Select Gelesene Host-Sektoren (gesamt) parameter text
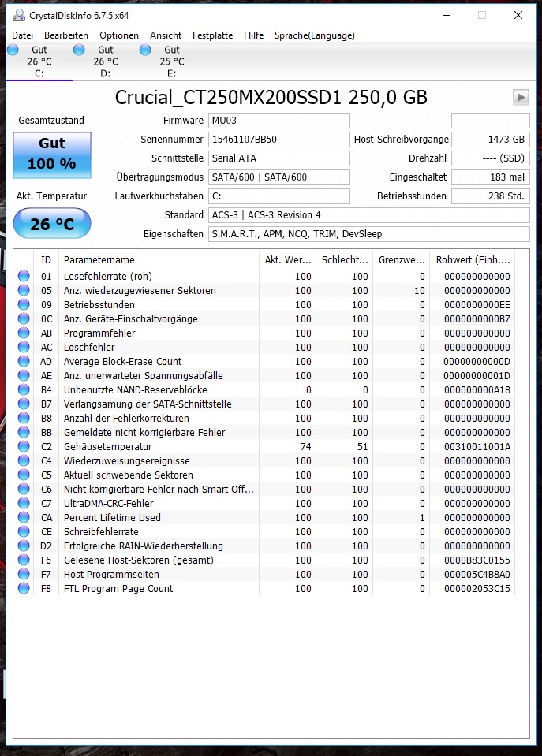Image resolution: width=542 pixels, height=756 pixels. [x=139, y=560]
